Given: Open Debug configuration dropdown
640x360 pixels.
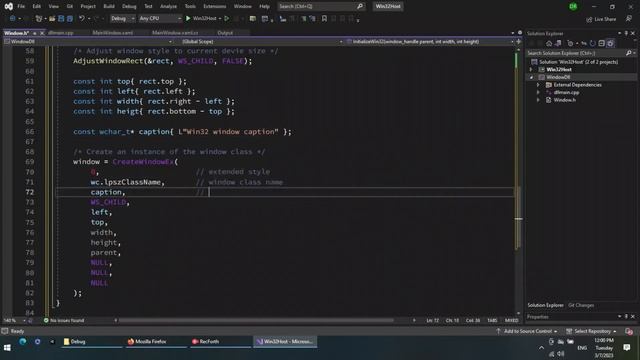Looking at the screenshot, I should pyautogui.click(x=122, y=18).
